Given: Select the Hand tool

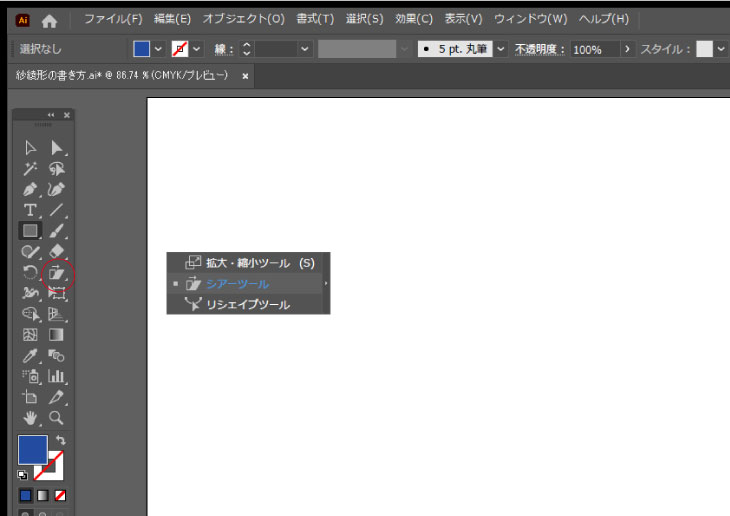Looking at the screenshot, I should pyautogui.click(x=31, y=418).
